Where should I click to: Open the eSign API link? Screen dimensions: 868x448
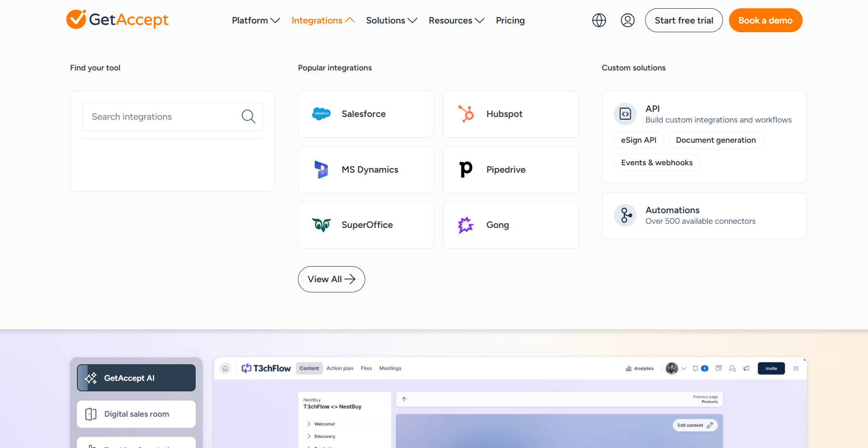click(x=639, y=140)
